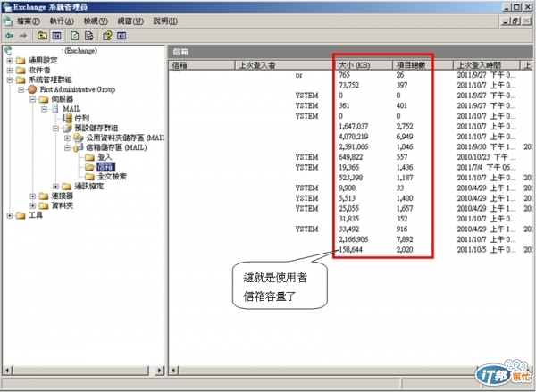Viewport: 536px width, 392px height.
Task: Expand the 資料夾 tree node
Action: tap(32, 205)
